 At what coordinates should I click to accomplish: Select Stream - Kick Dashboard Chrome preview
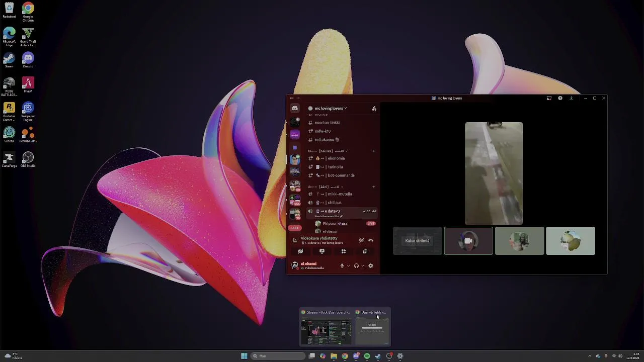coord(326,328)
